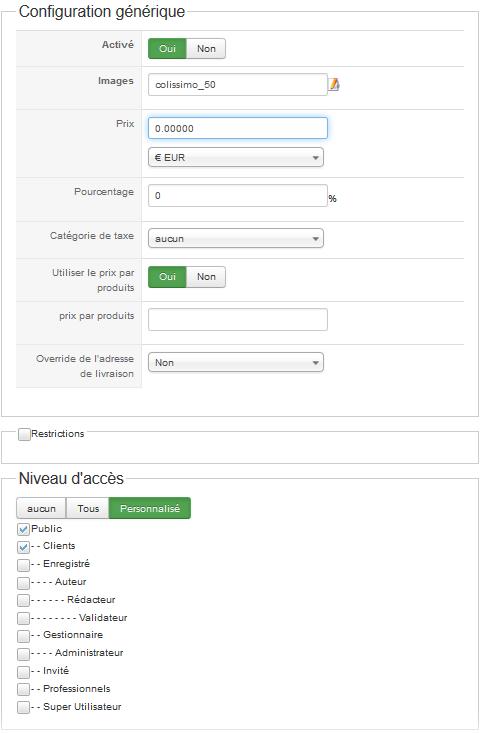Viewport: 488px width, 733px height.
Task: Tick the Professionnels checkbox
Action: point(23,690)
